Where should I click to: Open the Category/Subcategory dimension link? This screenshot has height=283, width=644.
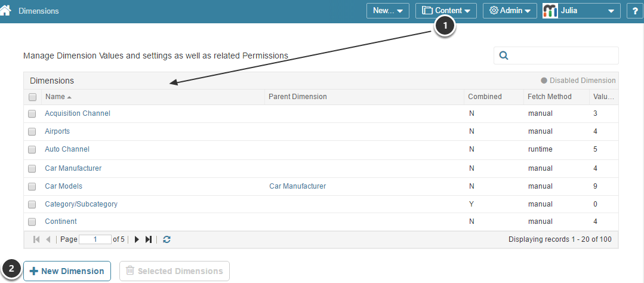[81, 204]
